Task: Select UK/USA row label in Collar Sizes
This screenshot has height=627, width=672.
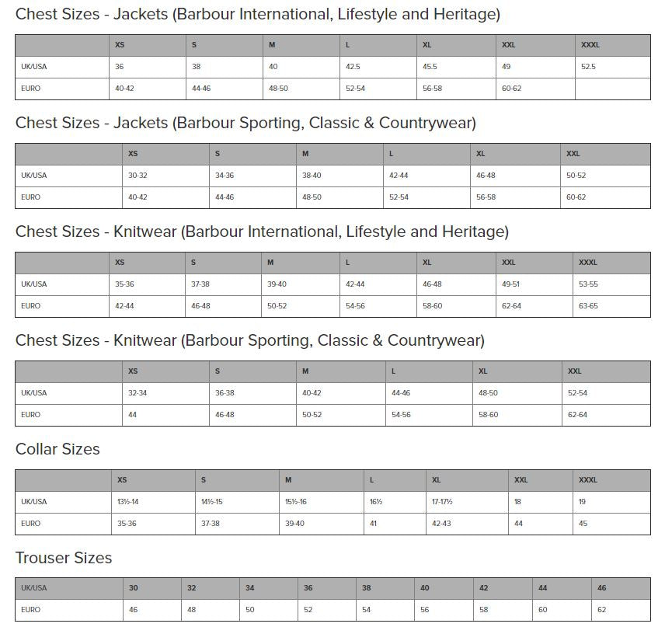Action: coord(33,502)
